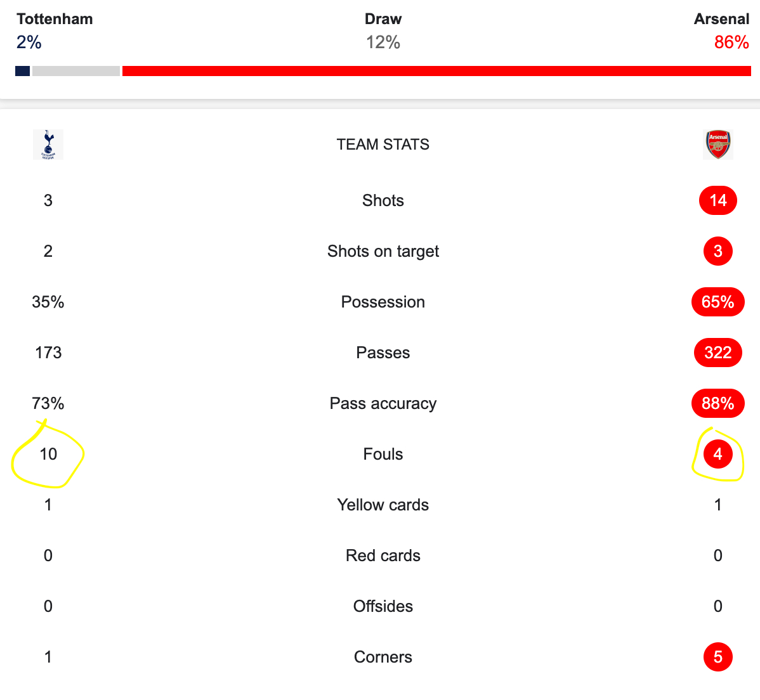Image resolution: width=760 pixels, height=700 pixels.
Task: Click the Tottenham team name
Action: point(55,19)
